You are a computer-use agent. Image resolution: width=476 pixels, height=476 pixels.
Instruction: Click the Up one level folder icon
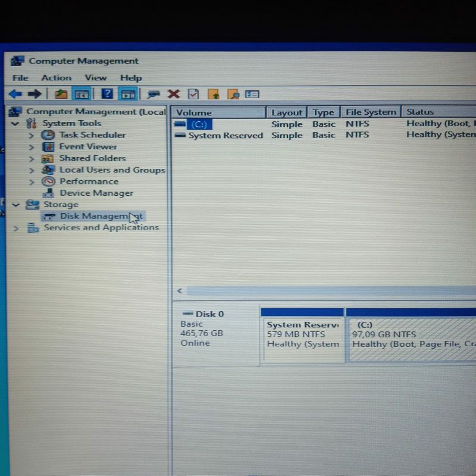tap(61, 94)
